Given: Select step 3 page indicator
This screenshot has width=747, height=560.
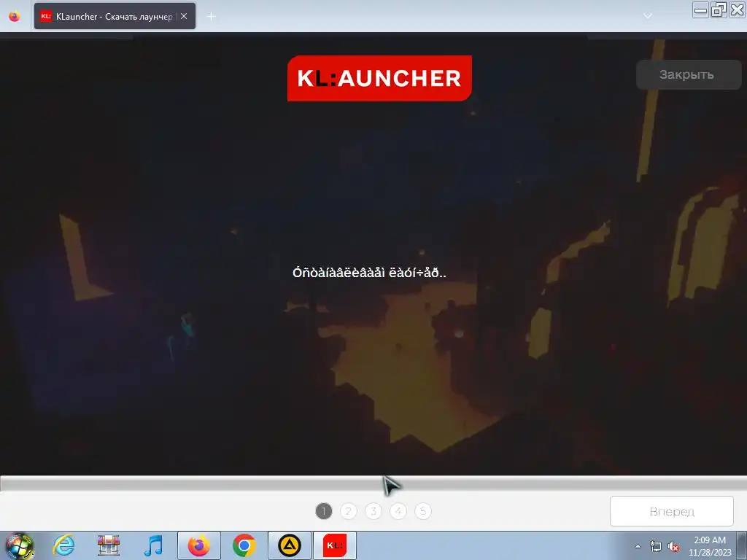Looking at the screenshot, I should click(373, 511).
